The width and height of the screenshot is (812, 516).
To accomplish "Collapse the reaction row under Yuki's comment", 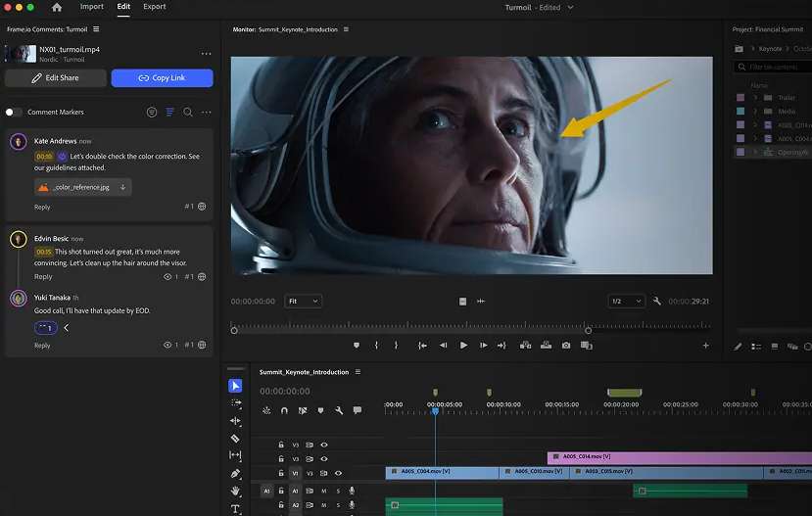I will point(67,328).
